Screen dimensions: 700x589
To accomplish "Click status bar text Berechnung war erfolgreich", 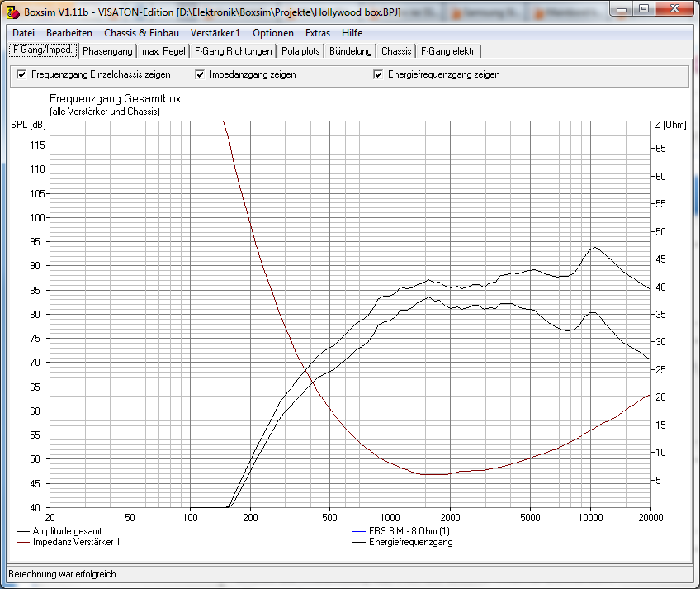I will (x=63, y=574).
